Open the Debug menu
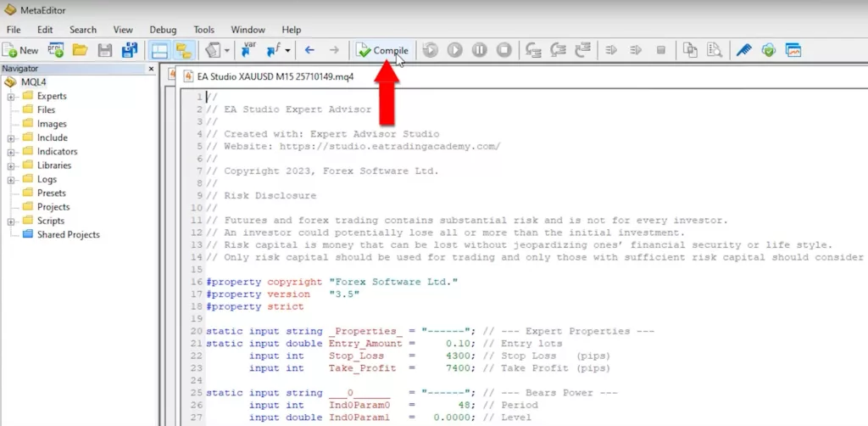Image resolution: width=868 pixels, height=426 pixels. pyautogui.click(x=163, y=30)
